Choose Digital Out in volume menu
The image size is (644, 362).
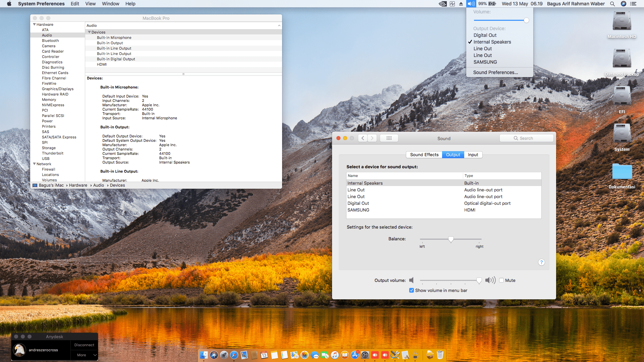tap(499, 35)
